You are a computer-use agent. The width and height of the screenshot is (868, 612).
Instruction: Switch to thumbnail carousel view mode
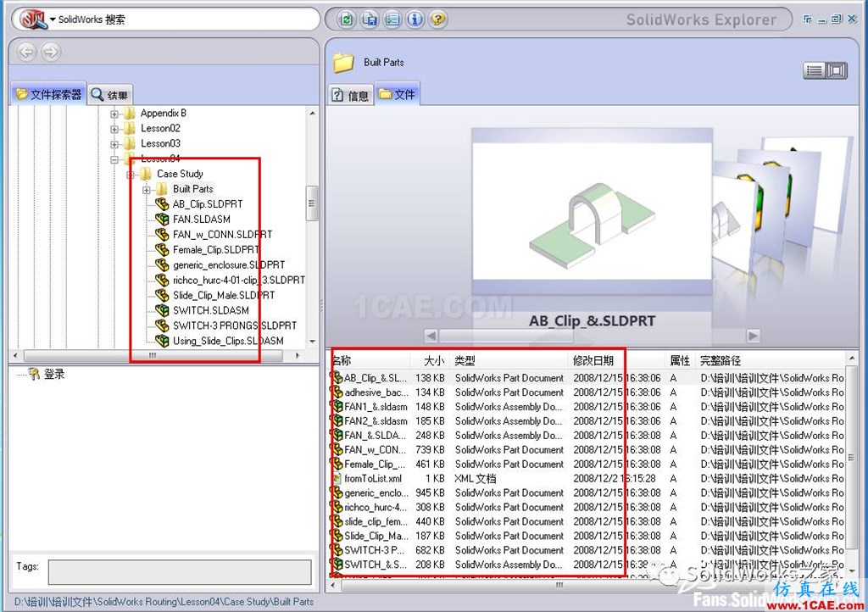(837, 70)
